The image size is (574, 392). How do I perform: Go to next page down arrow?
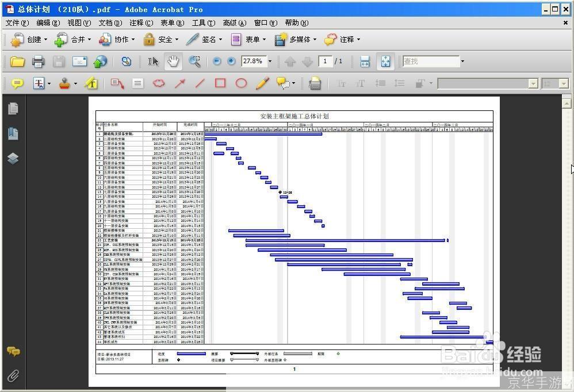pyautogui.click(x=308, y=62)
